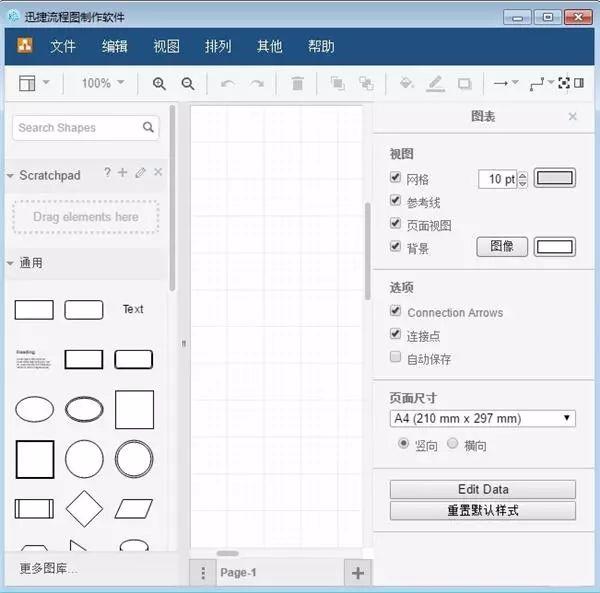Open the connection arrow style dropdown
Image resolution: width=600 pixels, height=593 pixels.
pyautogui.click(x=506, y=83)
